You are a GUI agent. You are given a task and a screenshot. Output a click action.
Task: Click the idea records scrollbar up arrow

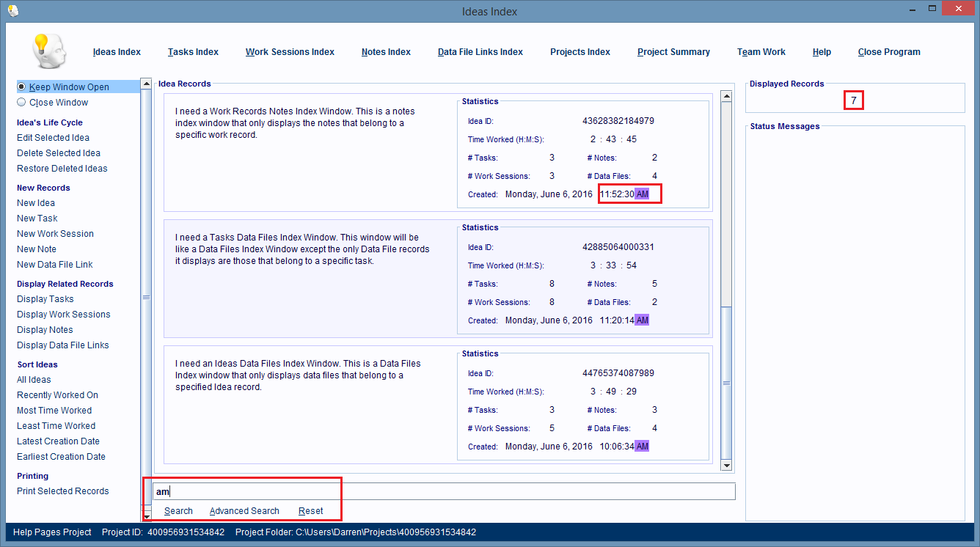click(x=726, y=96)
